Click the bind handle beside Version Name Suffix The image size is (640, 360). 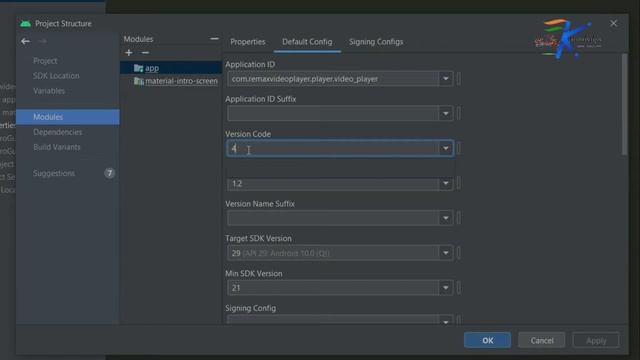point(459,218)
